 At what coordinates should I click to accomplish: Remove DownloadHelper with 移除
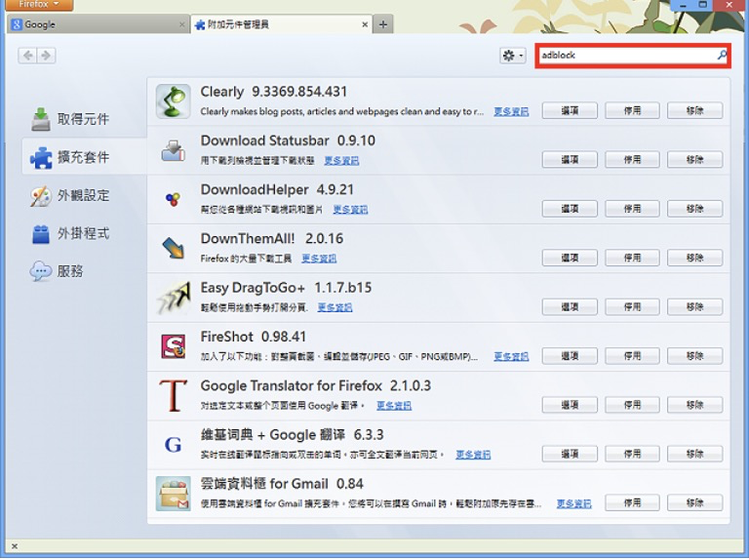(694, 209)
